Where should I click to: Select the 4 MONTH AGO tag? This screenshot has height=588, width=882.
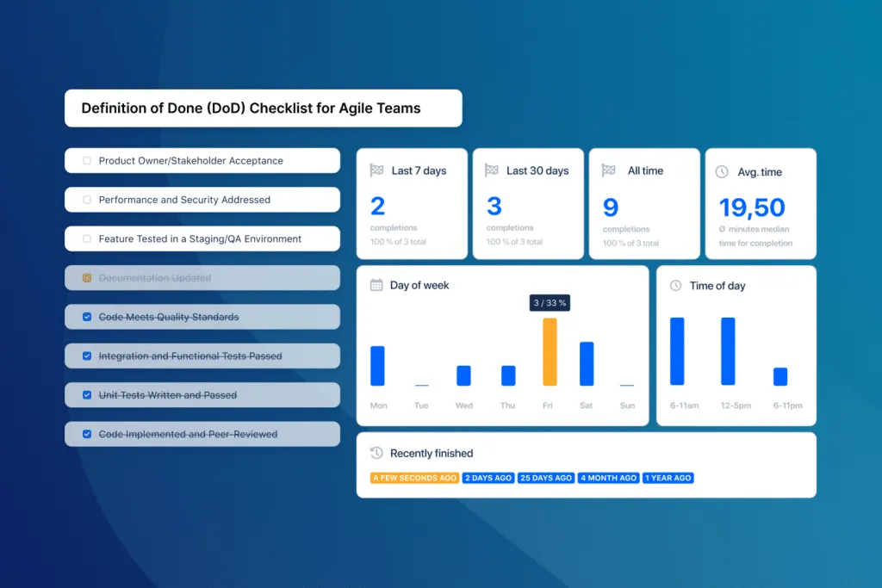(609, 478)
